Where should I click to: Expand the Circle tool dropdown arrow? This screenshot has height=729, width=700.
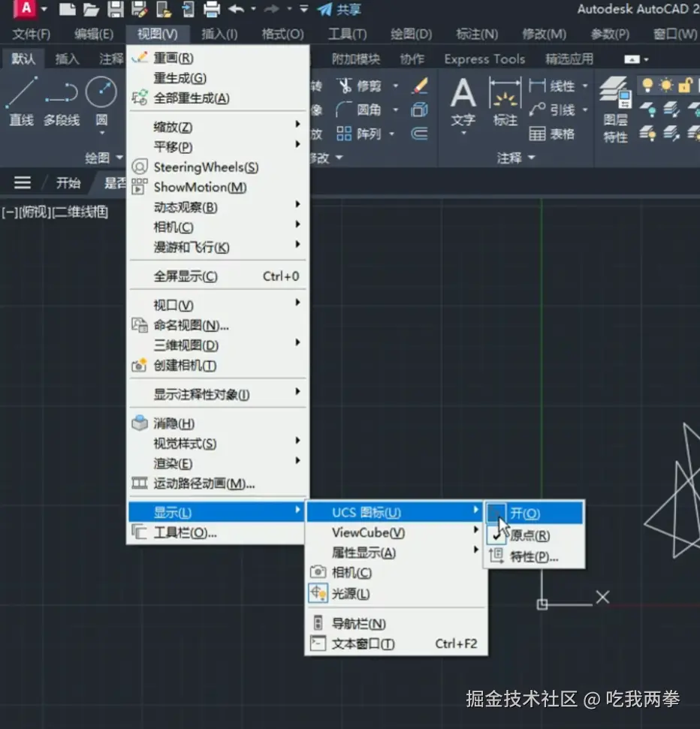click(102, 134)
